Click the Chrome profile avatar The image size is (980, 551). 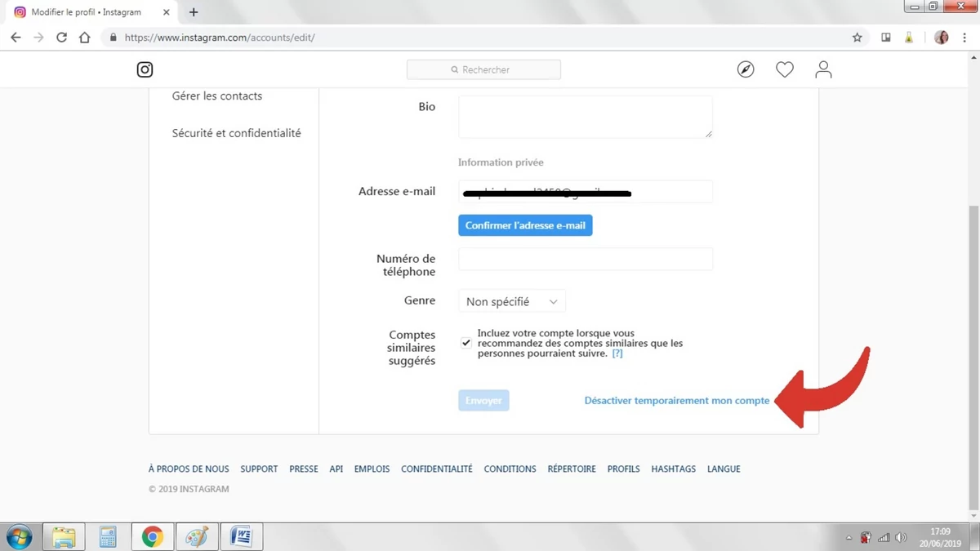pos(942,38)
